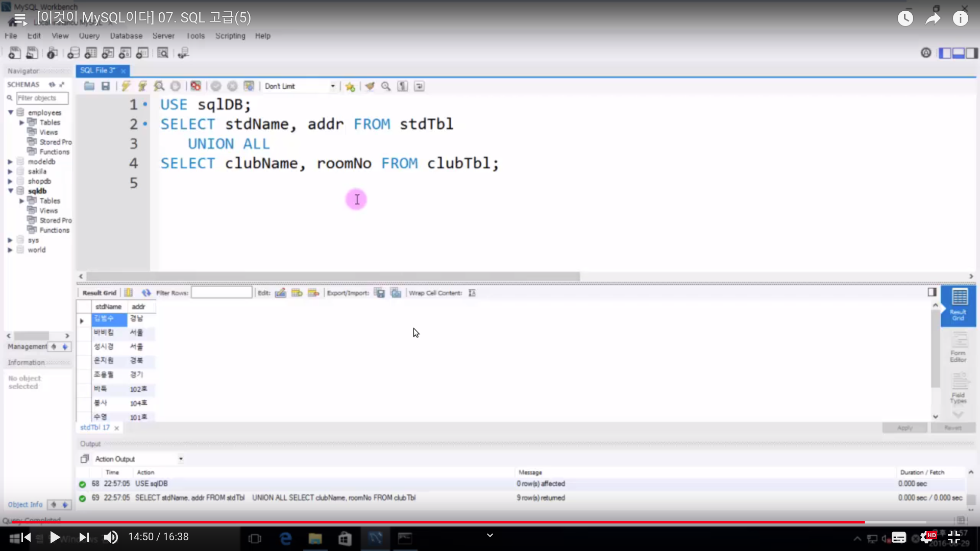Open a script file in editor
This screenshot has width=980, height=551.
(89, 86)
